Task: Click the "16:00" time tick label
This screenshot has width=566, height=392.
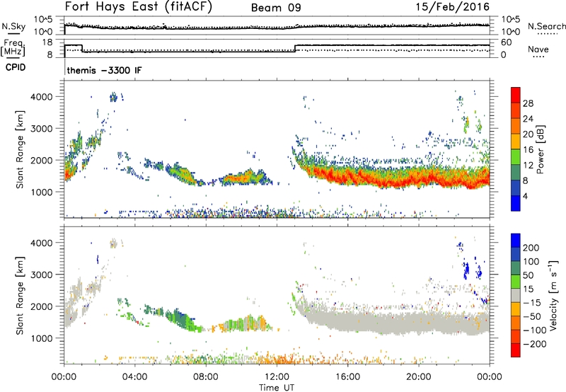Action: pos(347,377)
